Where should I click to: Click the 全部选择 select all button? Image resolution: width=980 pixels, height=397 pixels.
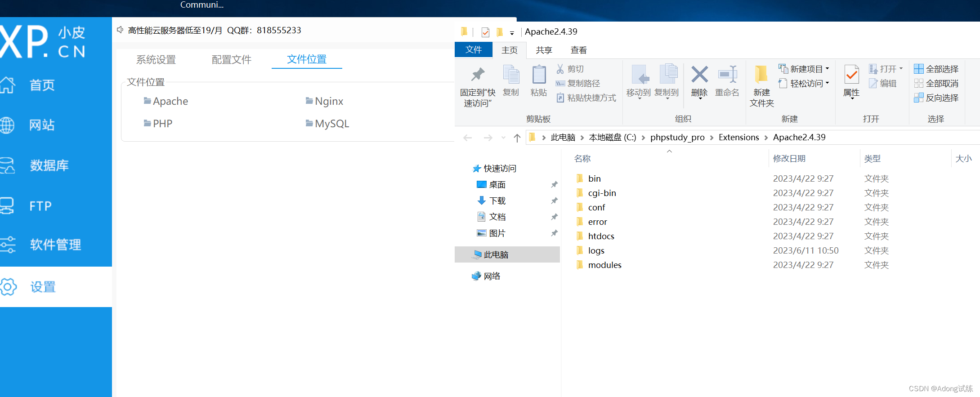(936, 69)
